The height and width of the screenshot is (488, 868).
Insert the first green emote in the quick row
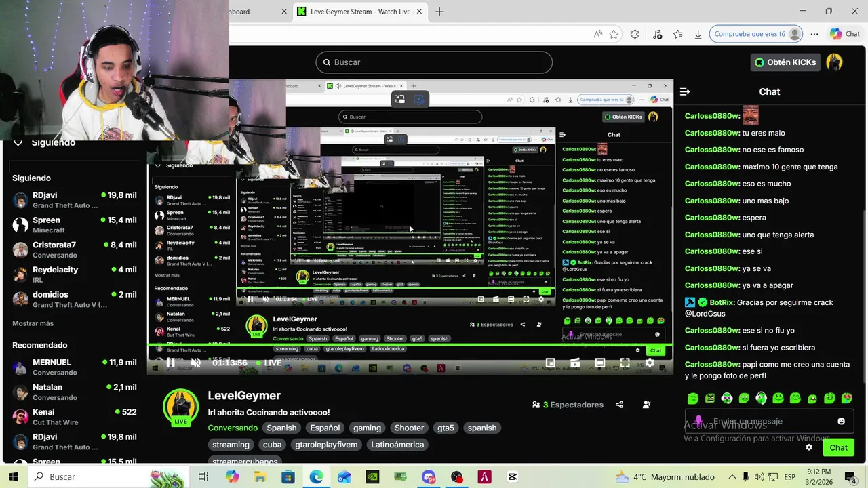(x=692, y=399)
